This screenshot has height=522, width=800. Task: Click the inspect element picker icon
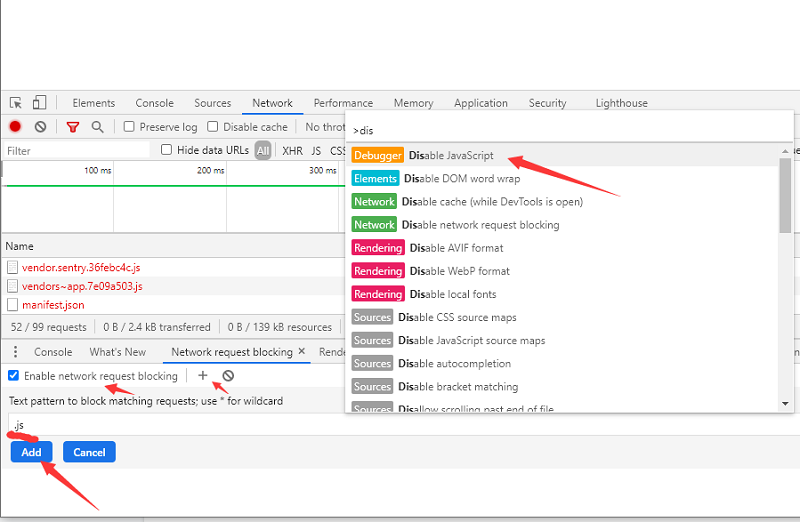16,103
